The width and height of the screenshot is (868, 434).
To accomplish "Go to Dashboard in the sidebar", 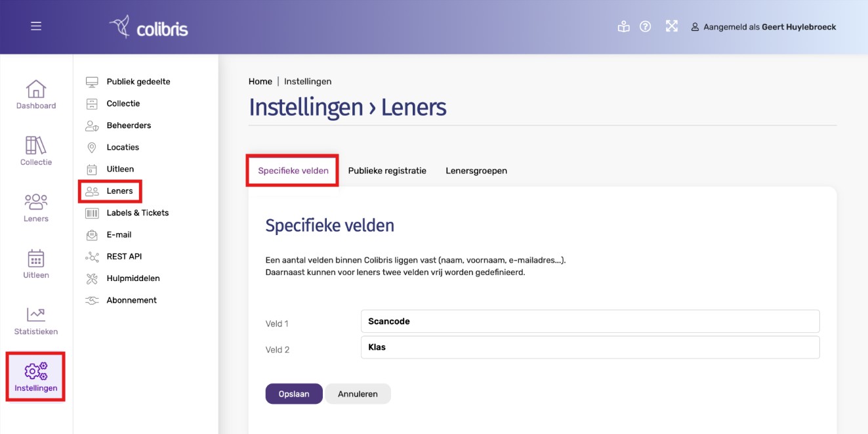I will coord(36,95).
